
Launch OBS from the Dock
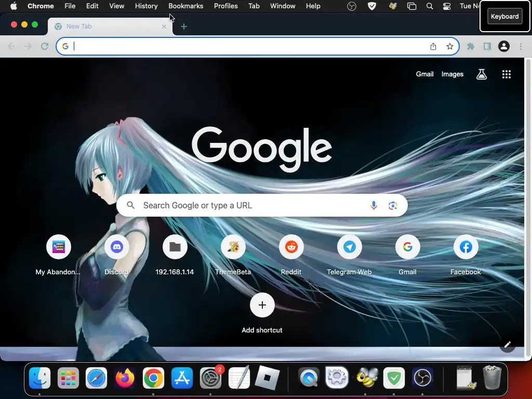coord(422,378)
